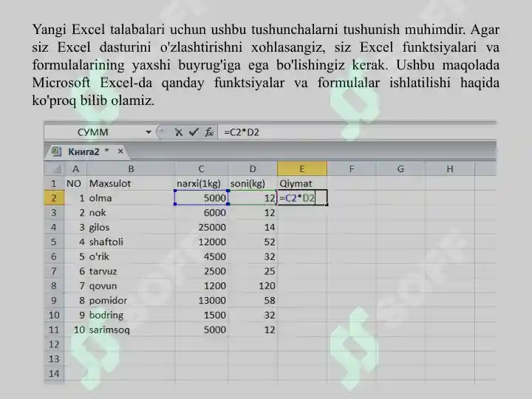
Task: Click cell E2 containing =C2*D2
Action: [302, 198]
